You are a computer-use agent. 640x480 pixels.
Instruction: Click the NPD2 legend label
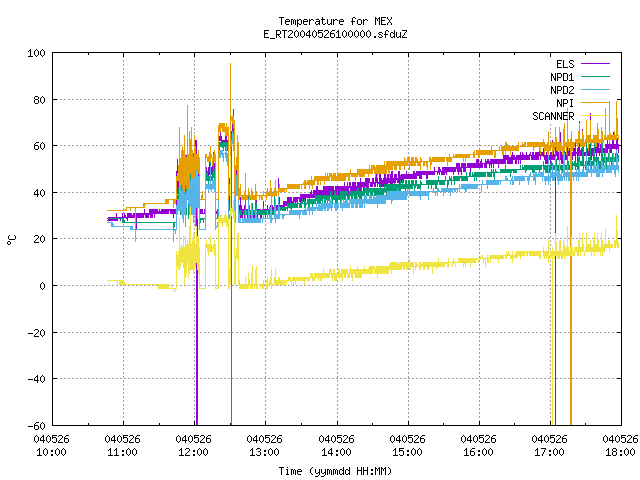coord(562,90)
